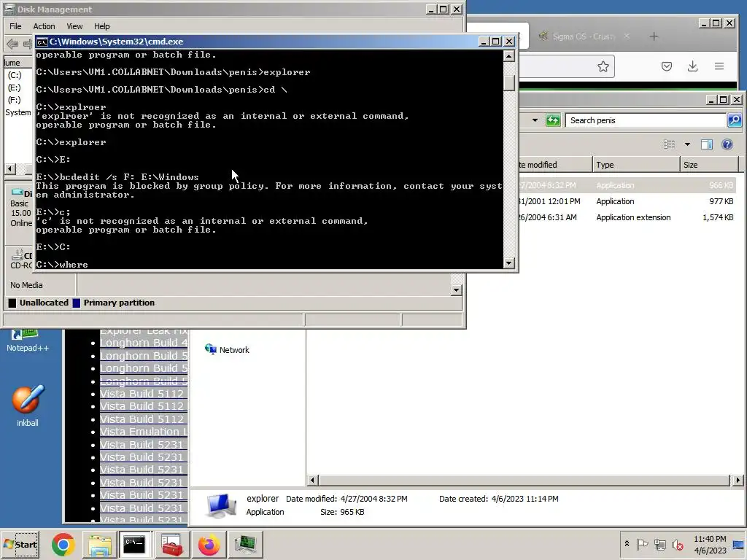
Task: Click cmd.exe window title icon
Action: pyautogui.click(x=42, y=42)
